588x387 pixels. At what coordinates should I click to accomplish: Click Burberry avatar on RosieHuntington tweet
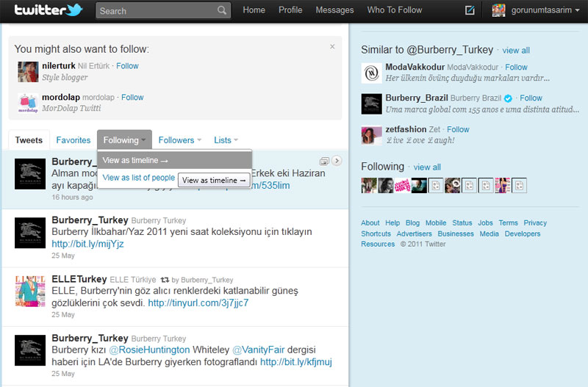coord(30,350)
